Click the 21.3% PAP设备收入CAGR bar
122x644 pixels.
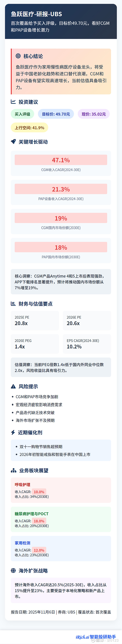(61, 189)
